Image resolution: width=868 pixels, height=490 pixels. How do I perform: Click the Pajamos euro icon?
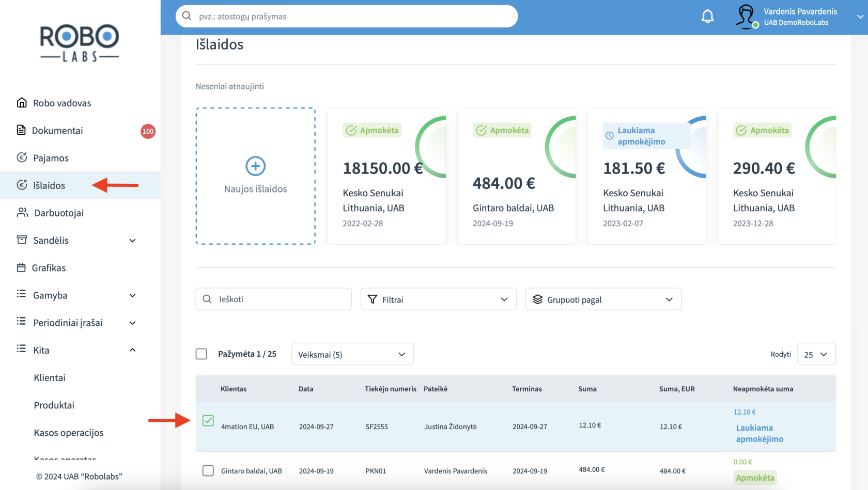22,157
